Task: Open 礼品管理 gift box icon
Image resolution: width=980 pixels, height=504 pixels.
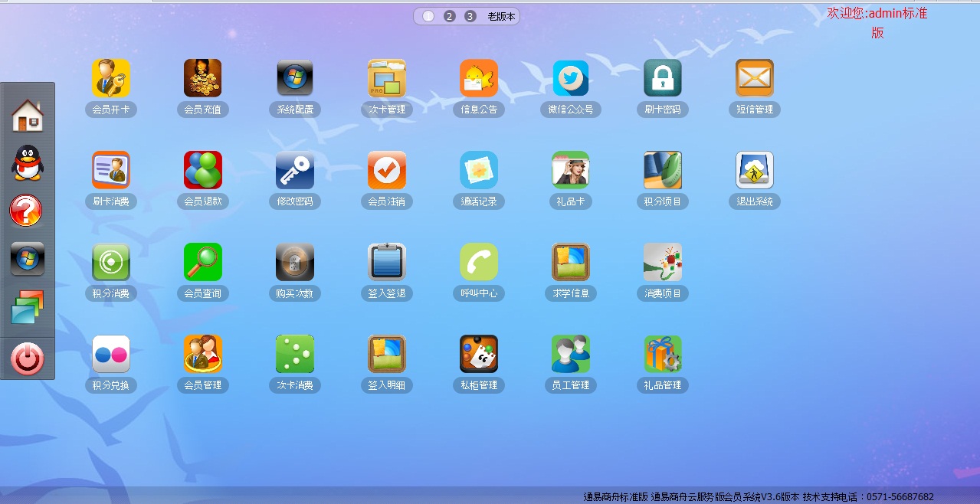Action: click(663, 354)
